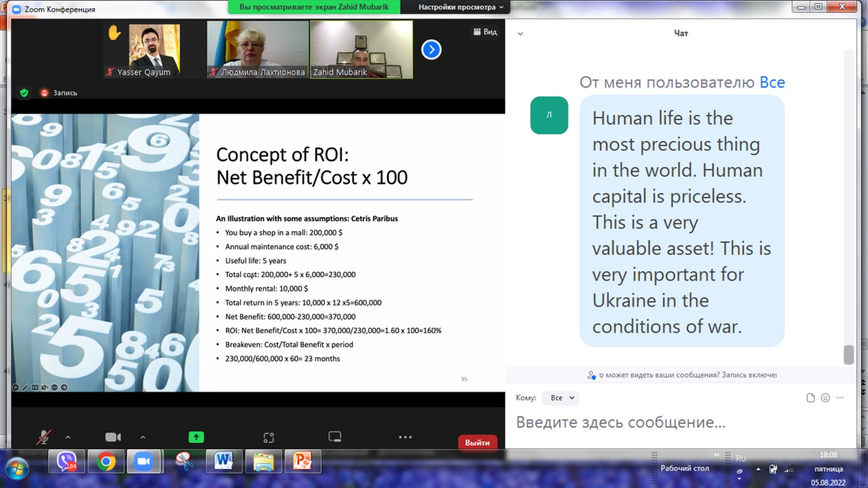
Task: Expand the audio options arrow next to microphone
Action: point(68,437)
